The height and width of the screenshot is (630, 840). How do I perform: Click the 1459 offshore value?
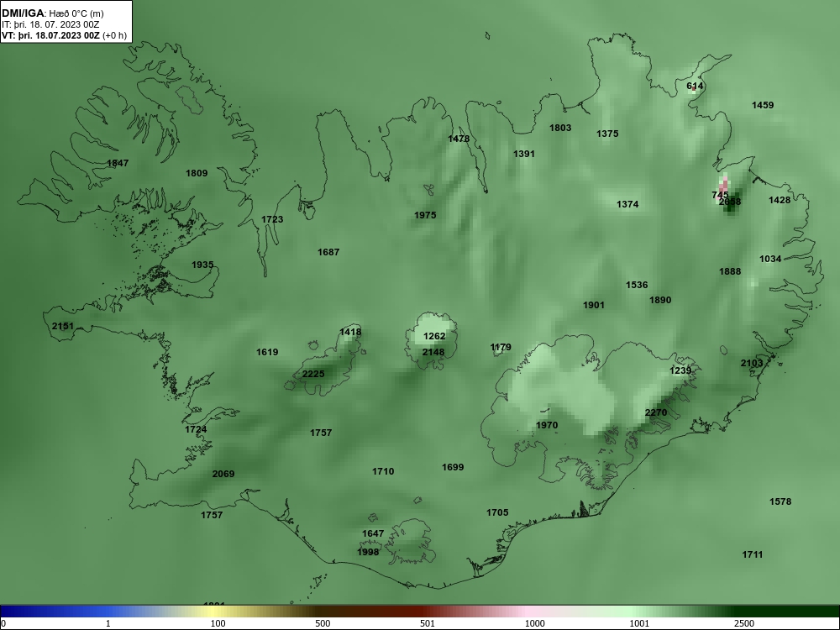[763, 106]
